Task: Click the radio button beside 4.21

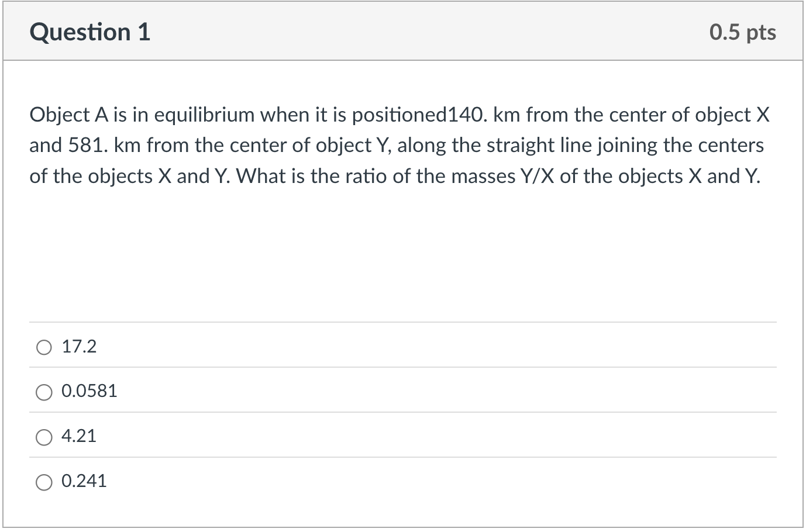Action: pos(44,437)
